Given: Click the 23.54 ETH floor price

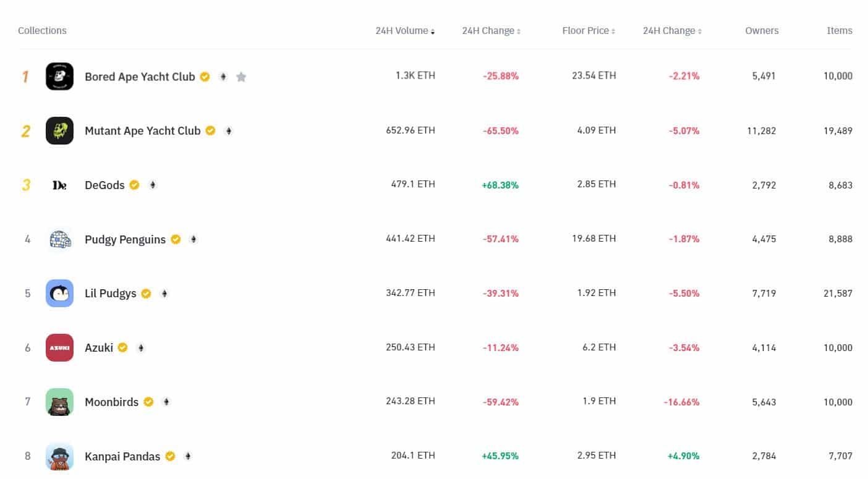Looking at the screenshot, I should [594, 75].
